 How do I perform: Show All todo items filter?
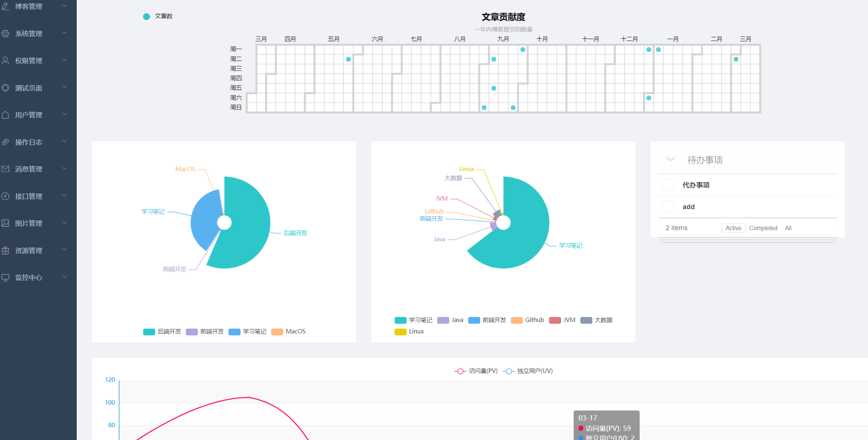(x=788, y=228)
